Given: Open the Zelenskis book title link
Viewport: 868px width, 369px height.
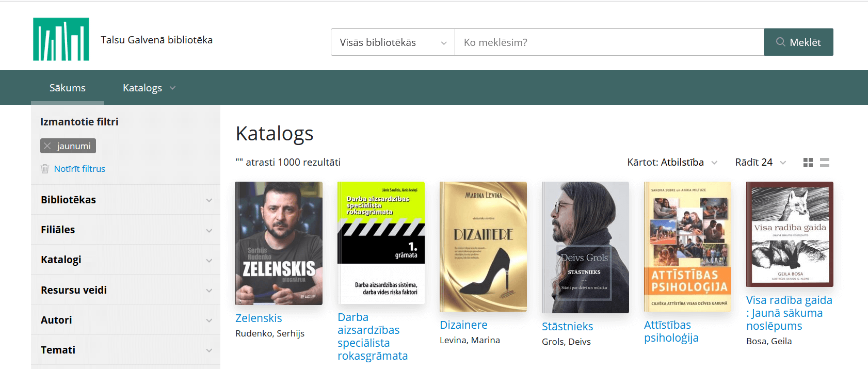Looking at the screenshot, I should coord(259,318).
